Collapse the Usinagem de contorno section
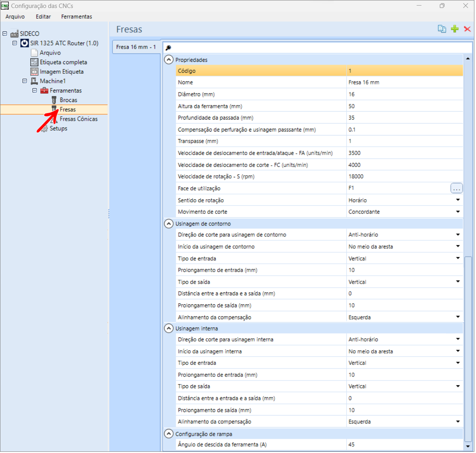The height and width of the screenshot is (453, 476). [x=169, y=224]
